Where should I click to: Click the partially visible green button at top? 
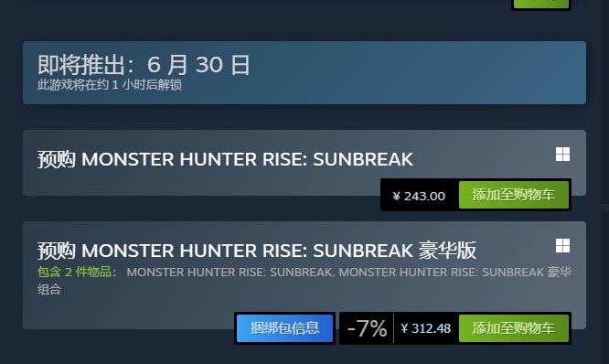point(541,4)
